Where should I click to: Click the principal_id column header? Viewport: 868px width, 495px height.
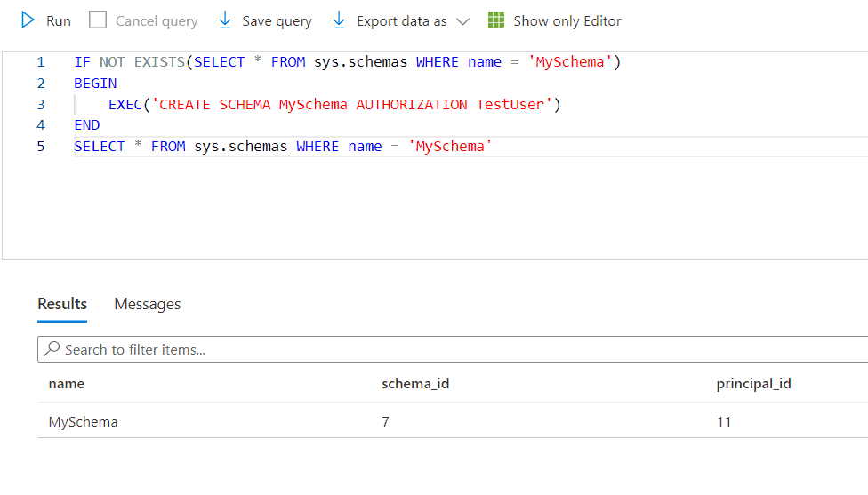click(753, 383)
